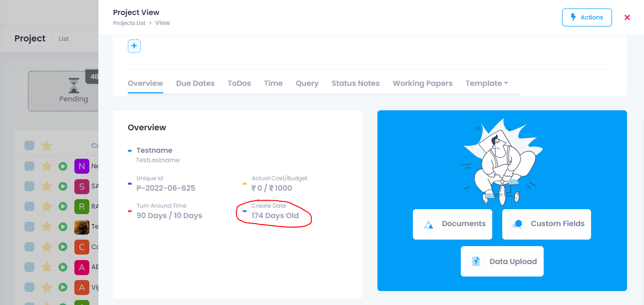This screenshot has height=305, width=644.
Task: Click the pink A avatar
Action: (x=82, y=267)
